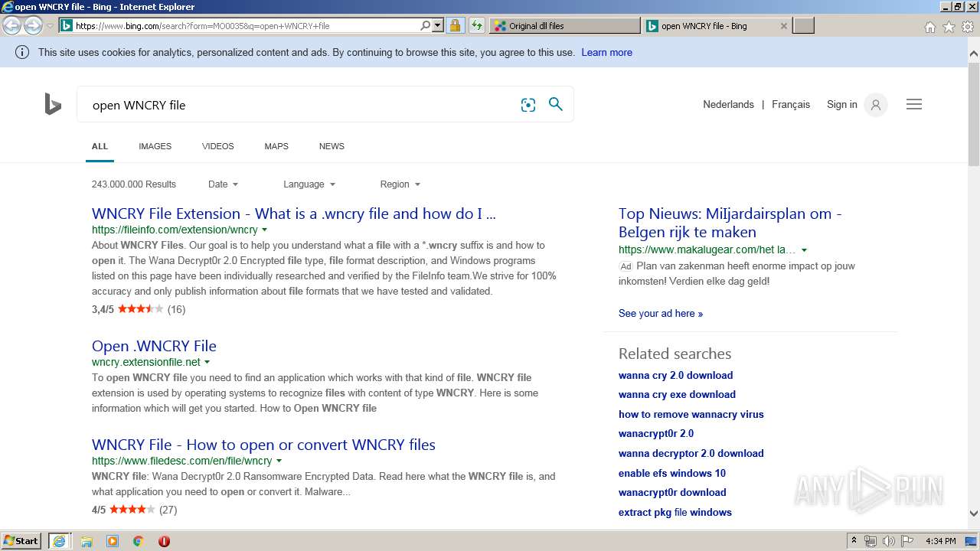Open Windows Explorer folder taskbar icon
Screen dimensions: 980x551
click(x=87, y=541)
